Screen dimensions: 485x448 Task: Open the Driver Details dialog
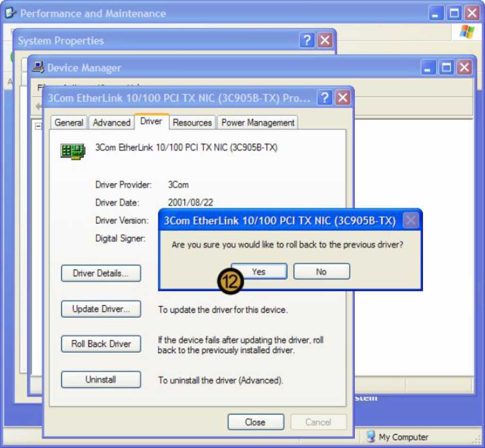[x=101, y=273]
